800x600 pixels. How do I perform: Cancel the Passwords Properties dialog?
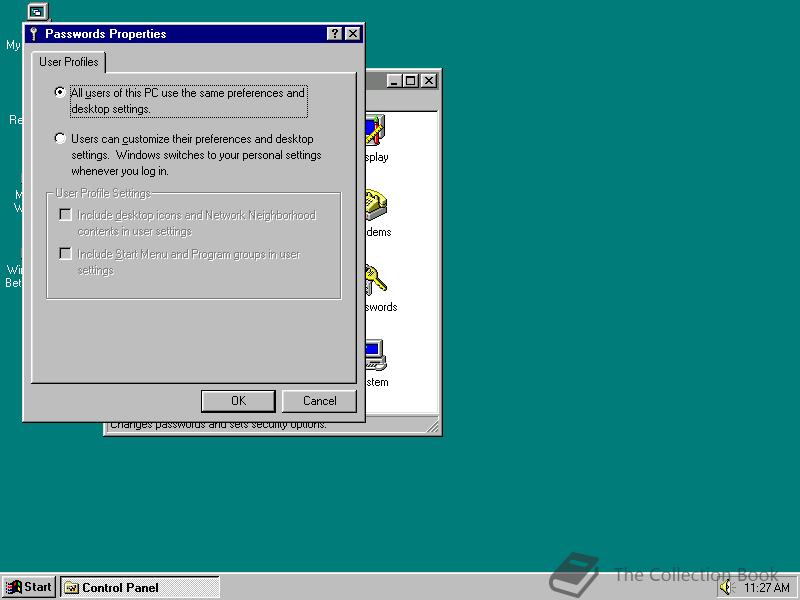[319, 401]
